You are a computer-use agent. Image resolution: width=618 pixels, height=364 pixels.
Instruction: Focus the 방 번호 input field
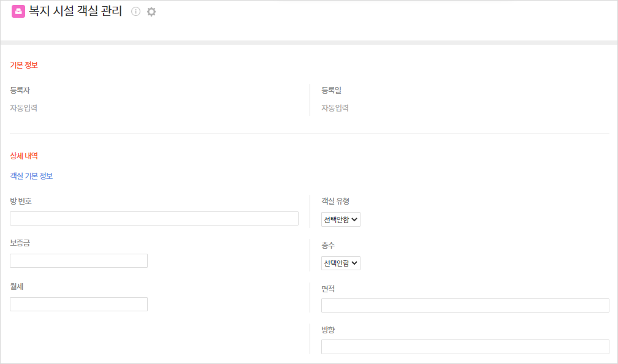(154, 218)
